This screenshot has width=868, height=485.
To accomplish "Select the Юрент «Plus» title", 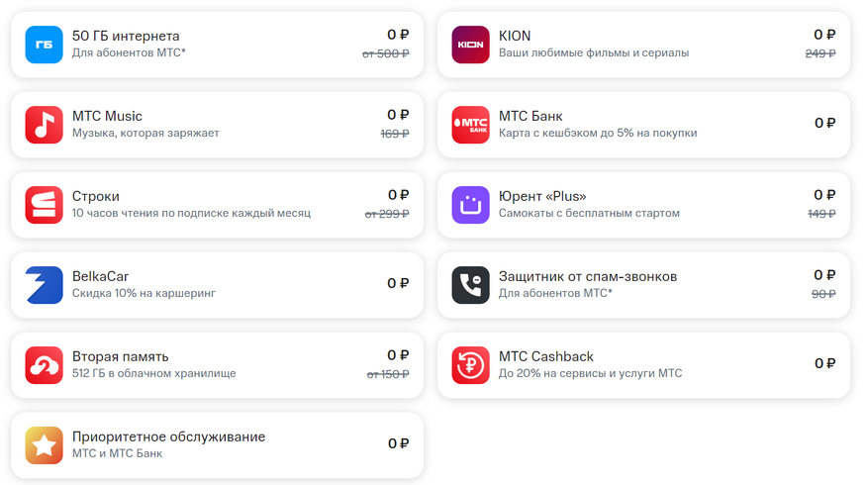I will pyautogui.click(x=542, y=196).
